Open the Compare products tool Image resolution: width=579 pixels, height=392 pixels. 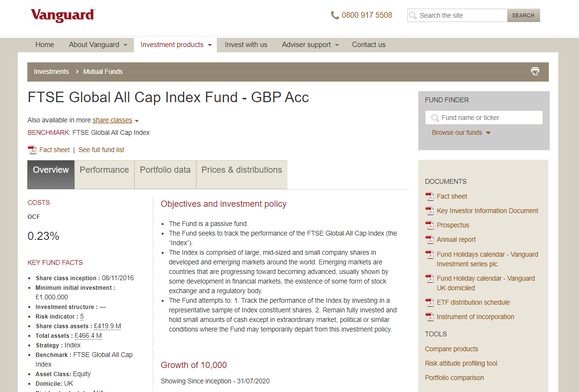click(x=451, y=349)
